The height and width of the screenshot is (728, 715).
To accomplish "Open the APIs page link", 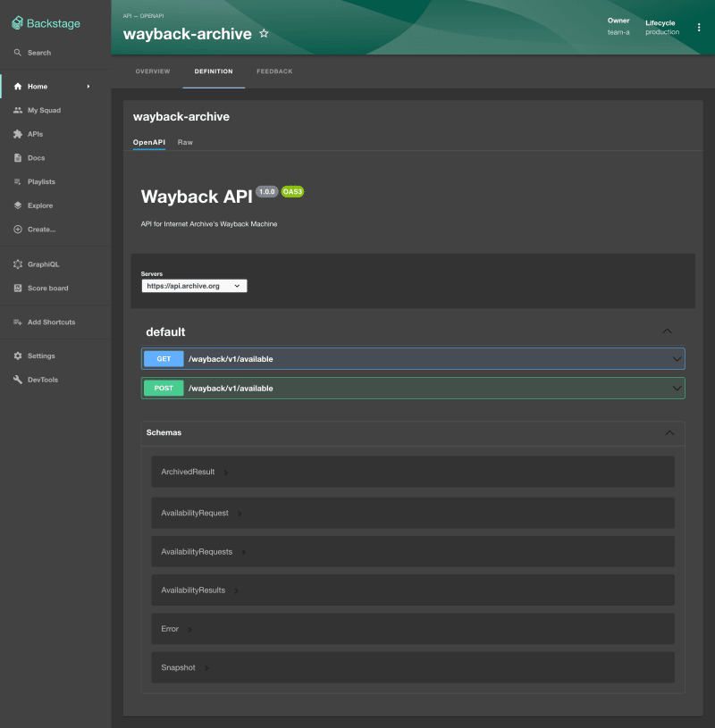I will pyautogui.click(x=36, y=134).
